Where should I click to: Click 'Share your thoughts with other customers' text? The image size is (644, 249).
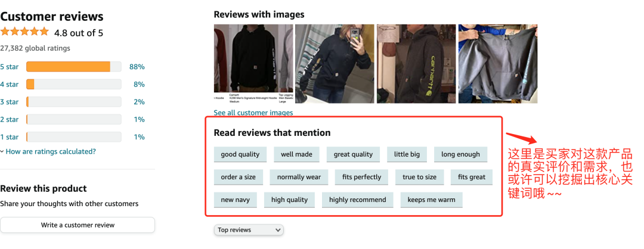[x=69, y=204]
